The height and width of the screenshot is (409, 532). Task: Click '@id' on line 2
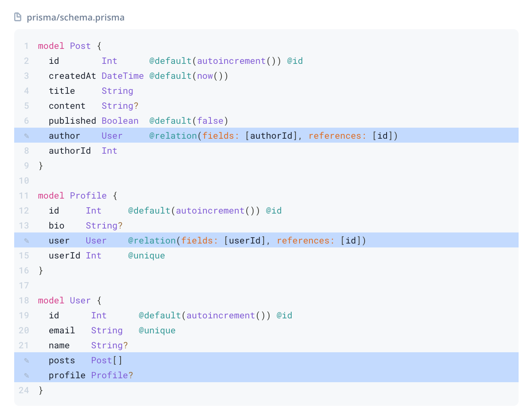[x=295, y=61]
